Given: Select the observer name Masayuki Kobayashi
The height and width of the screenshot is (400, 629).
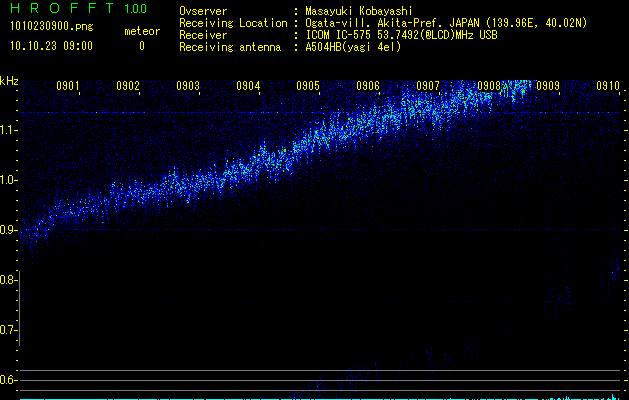Looking at the screenshot, I should tap(359, 11).
